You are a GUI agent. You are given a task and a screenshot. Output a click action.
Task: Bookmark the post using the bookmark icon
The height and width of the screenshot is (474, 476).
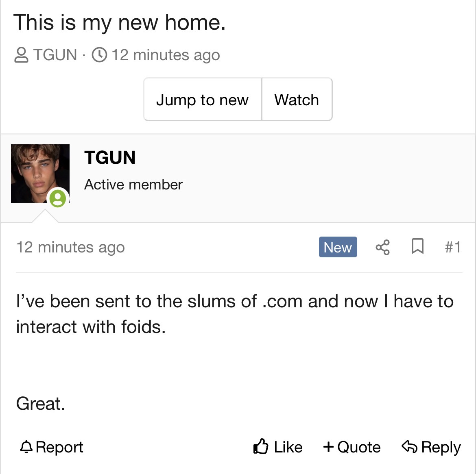(x=417, y=246)
